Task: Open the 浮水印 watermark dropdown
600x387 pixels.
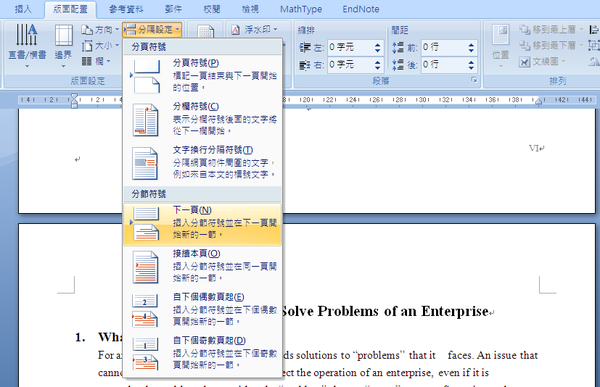Action: coord(254,29)
